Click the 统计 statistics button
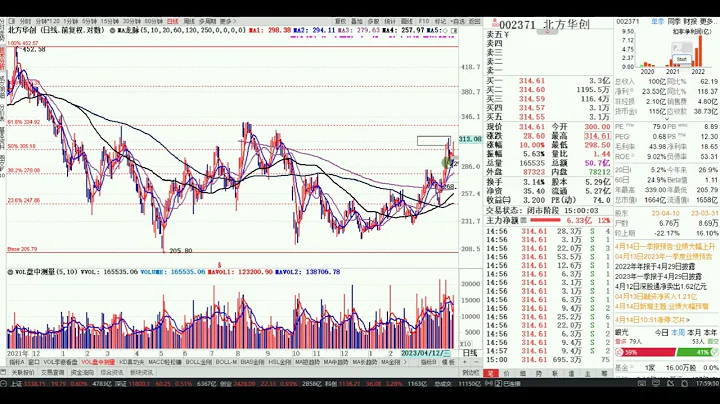The height and width of the screenshot is (404, 720). point(390,22)
